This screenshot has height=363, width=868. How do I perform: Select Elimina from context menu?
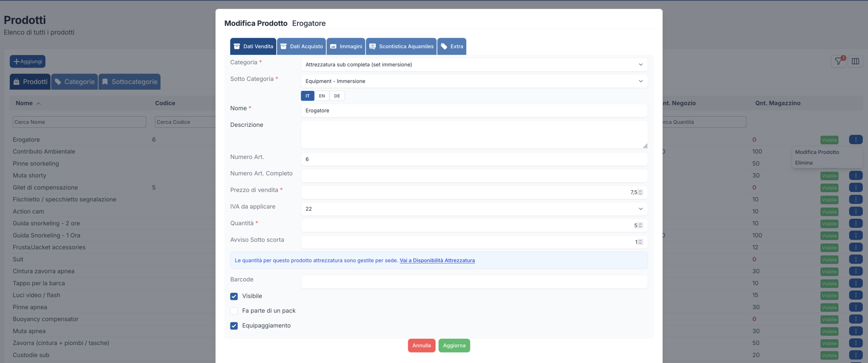click(x=804, y=163)
